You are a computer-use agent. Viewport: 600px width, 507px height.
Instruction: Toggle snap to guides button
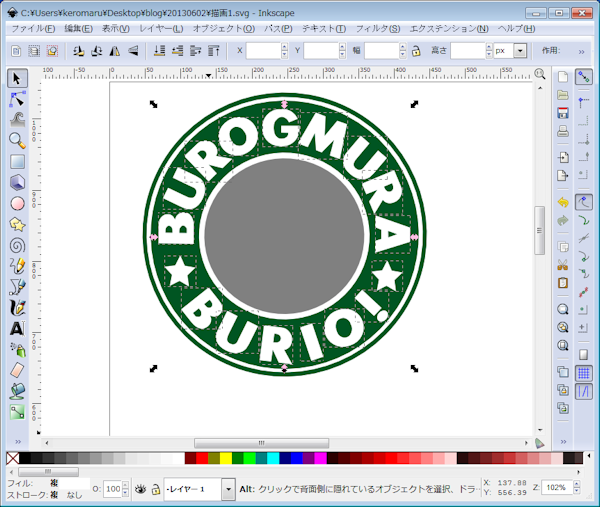tap(584, 391)
